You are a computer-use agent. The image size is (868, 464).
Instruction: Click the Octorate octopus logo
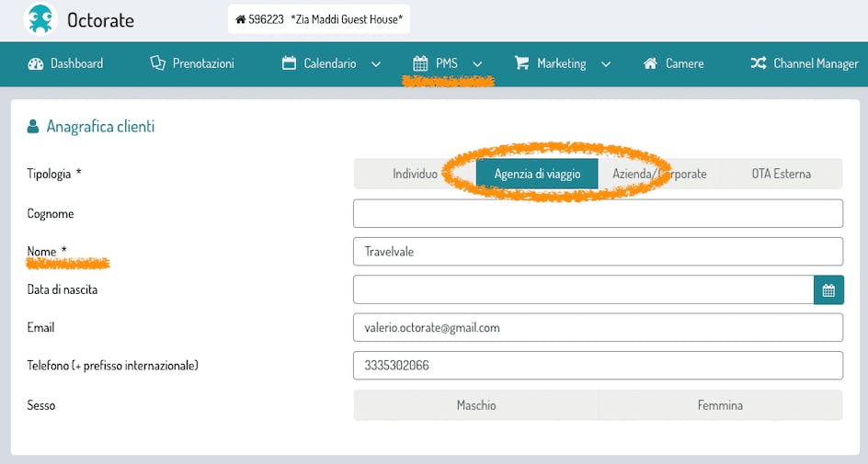[40, 19]
